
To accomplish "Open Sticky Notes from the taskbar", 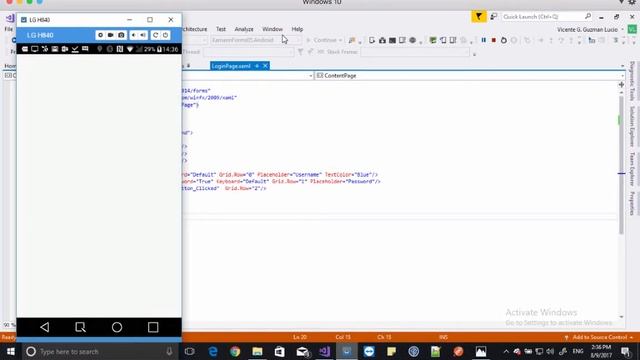I will (x=391, y=351).
